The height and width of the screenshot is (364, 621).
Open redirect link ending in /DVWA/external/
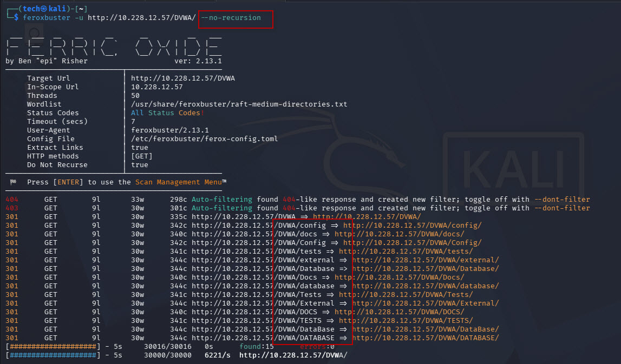(x=426, y=260)
